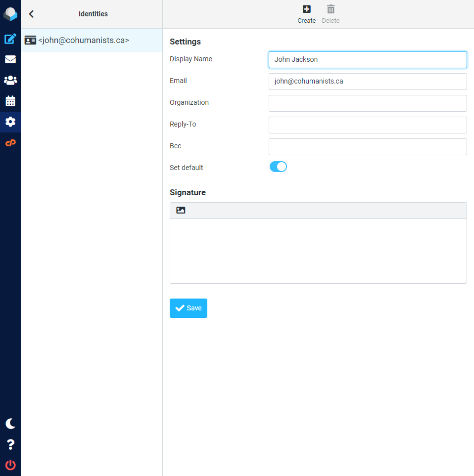This screenshot has height=476, width=474.
Task: Click inside the Signature text area
Action: tap(318, 251)
